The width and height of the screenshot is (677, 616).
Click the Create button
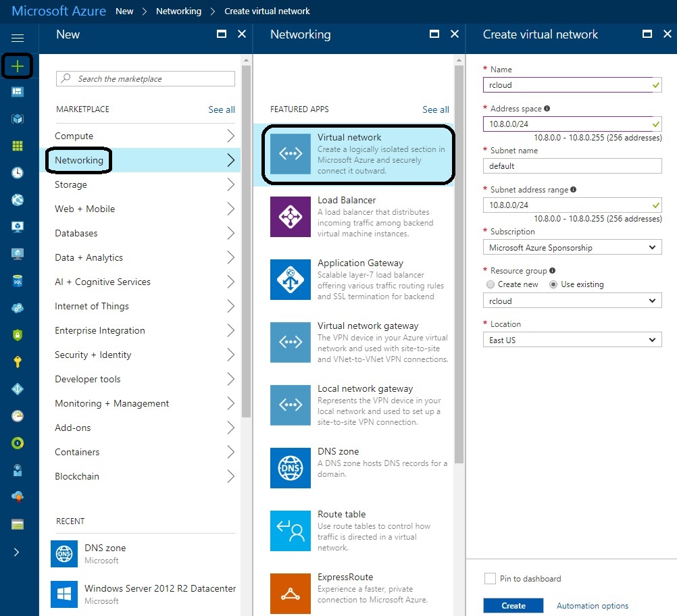[x=513, y=605]
